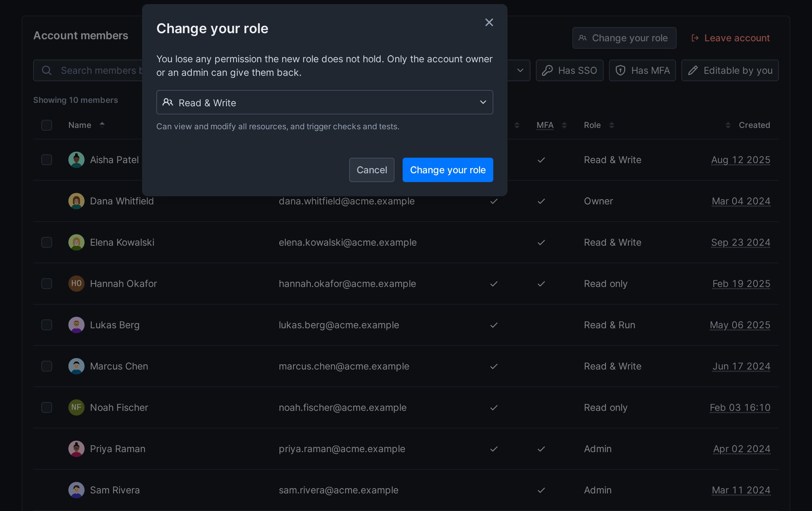Tick the select-all checkbox in the header

(47, 125)
